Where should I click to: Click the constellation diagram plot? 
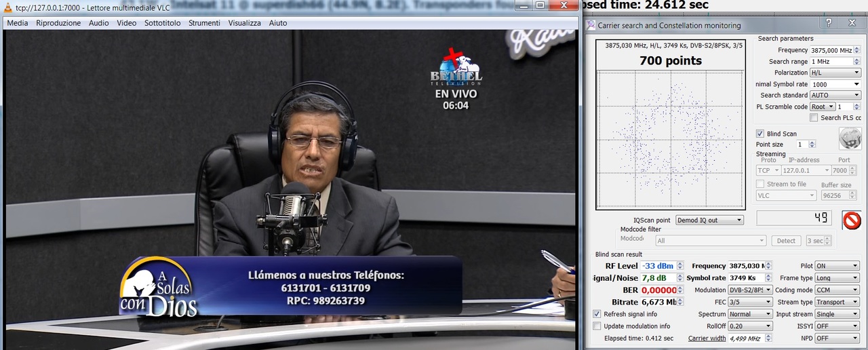671,139
